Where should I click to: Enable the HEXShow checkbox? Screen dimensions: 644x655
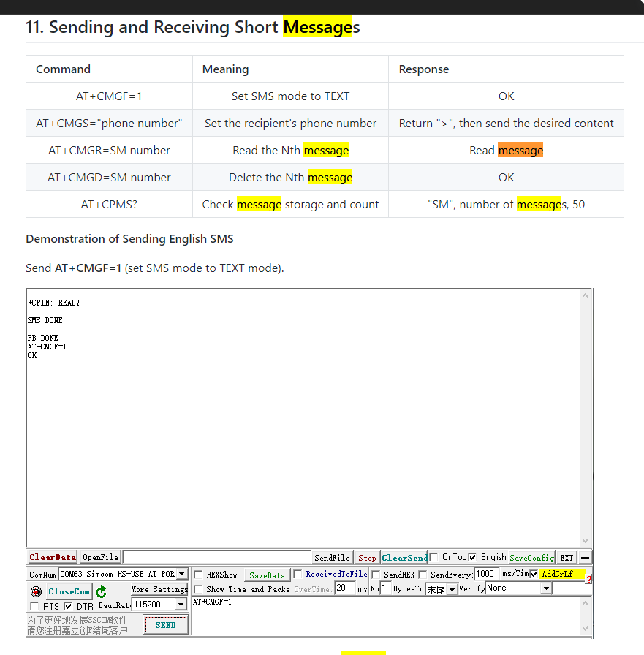(x=198, y=575)
